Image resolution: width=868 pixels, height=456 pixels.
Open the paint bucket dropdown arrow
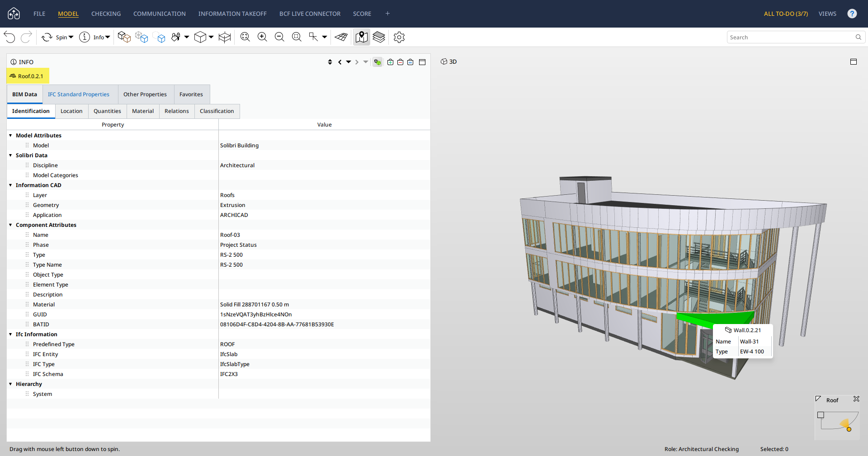pos(186,37)
